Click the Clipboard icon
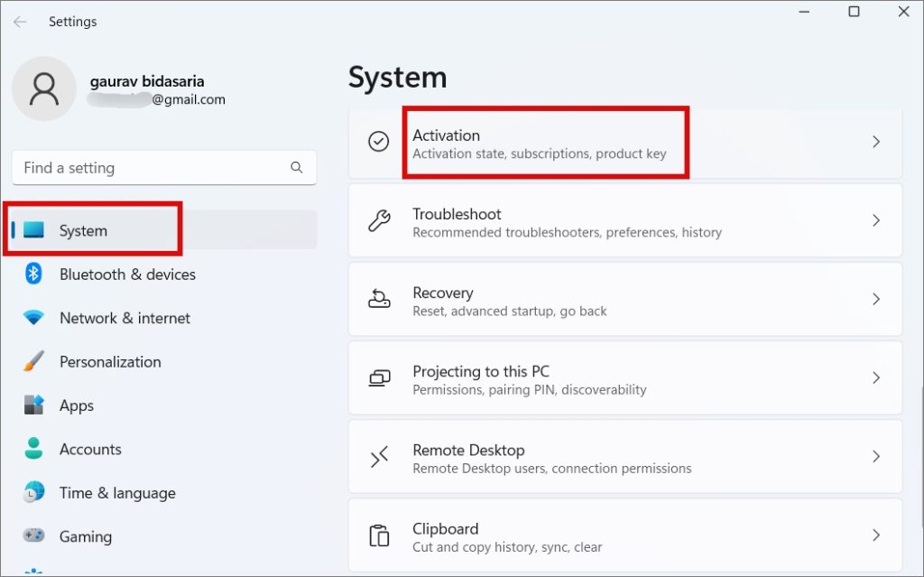 pos(379,535)
